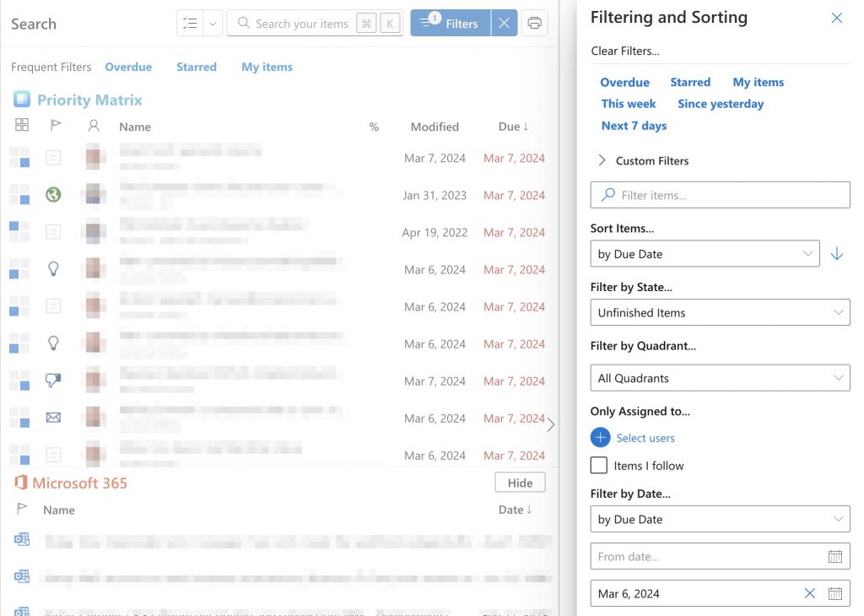Click a lightbulb idea item icon
The image size is (864, 616).
(x=53, y=268)
